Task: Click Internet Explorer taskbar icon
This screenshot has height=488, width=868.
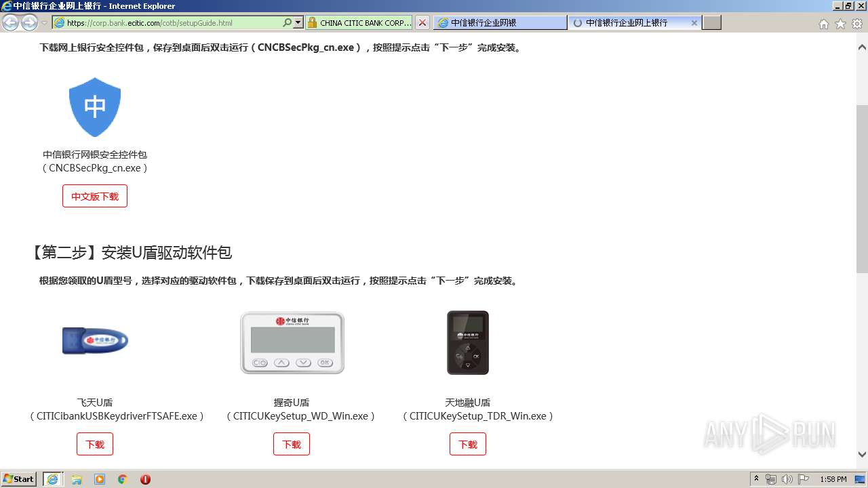Action: 52,479
